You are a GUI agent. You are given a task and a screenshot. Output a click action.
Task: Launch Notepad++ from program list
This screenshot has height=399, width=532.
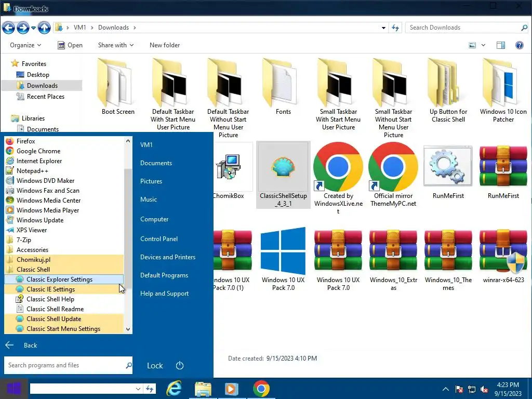64,170
